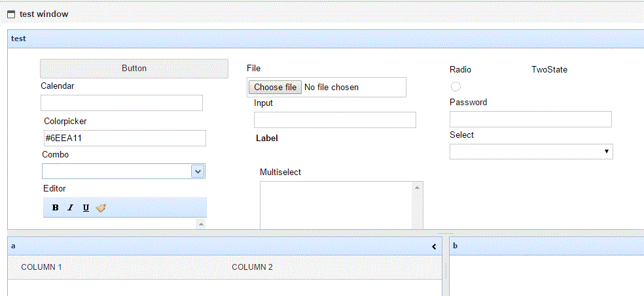Screen dimensions: 644x296
Task: Open the Select dropdown list
Action: [x=531, y=152]
